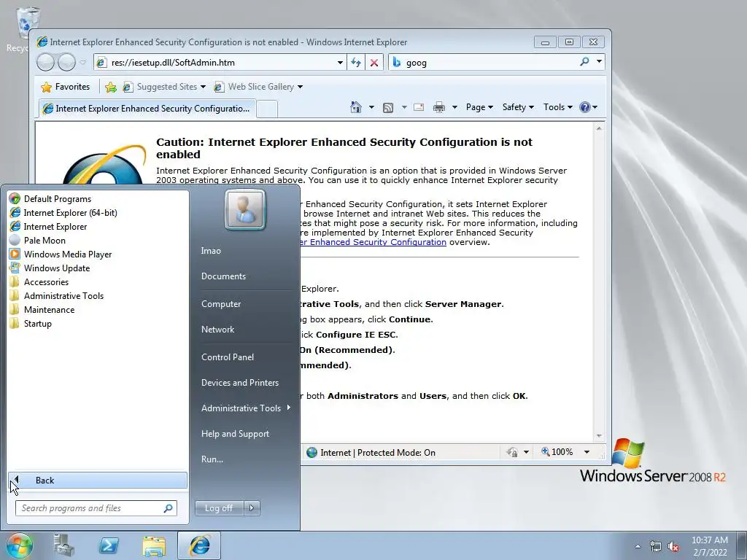Open the Run... dialog
This screenshot has height=560, width=747.
tap(212, 459)
